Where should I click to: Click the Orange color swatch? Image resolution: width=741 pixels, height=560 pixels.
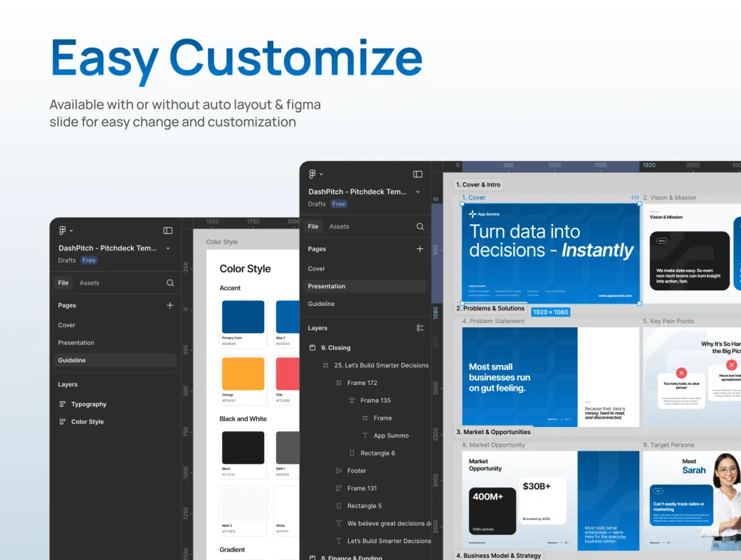243,374
